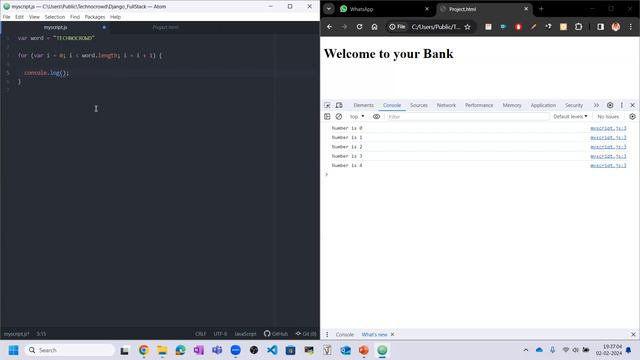Open the Security panel tab
Viewport: 640px width, 360px height.
[x=573, y=105]
